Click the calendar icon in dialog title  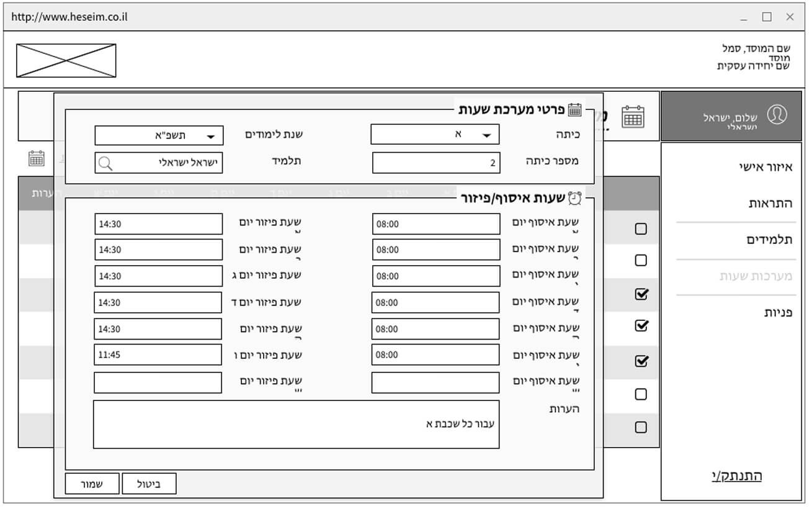[x=575, y=110]
